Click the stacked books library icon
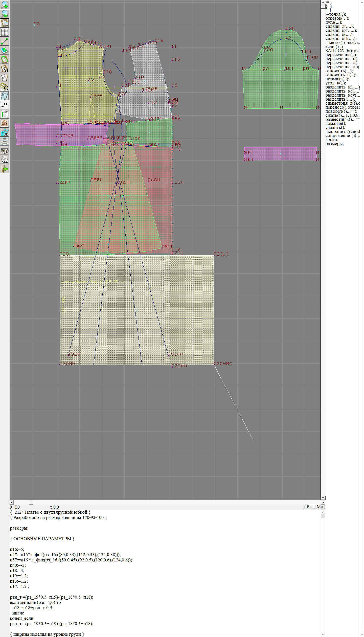This screenshot has width=364, height=637. click(5, 151)
